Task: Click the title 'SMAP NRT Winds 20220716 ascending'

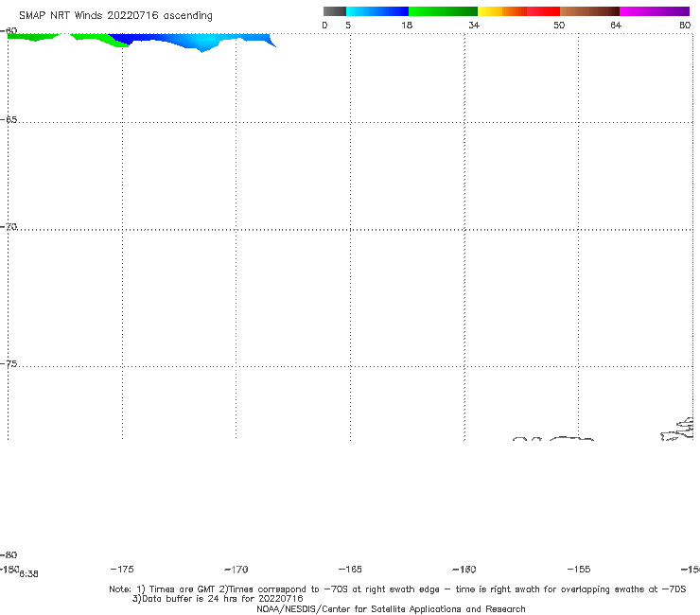Action: [x=115, y=16]
